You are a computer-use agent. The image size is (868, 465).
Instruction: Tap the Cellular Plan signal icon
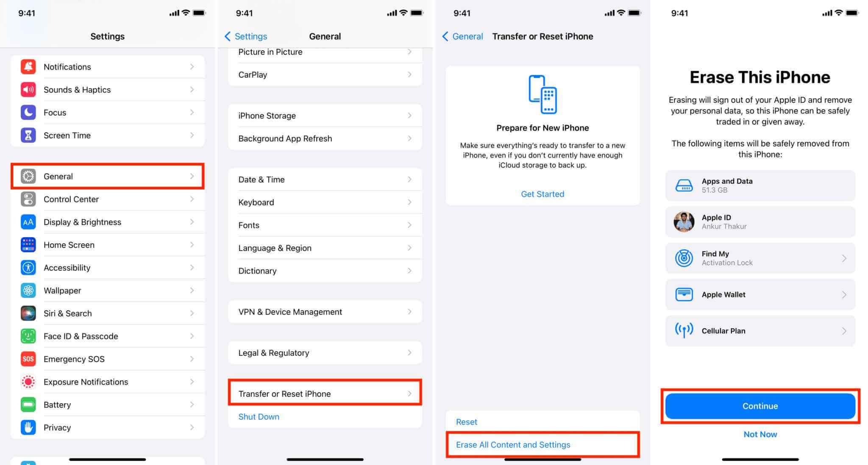(684, 331)
